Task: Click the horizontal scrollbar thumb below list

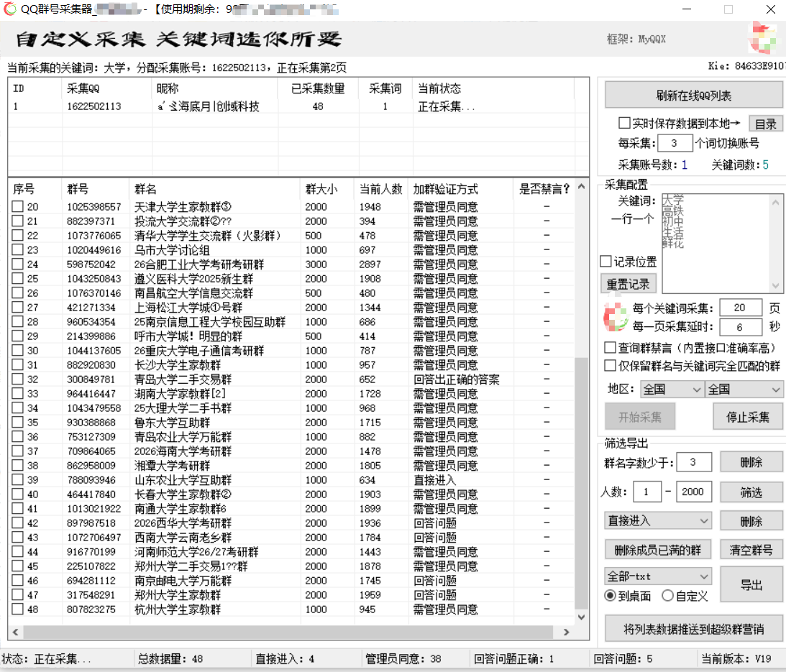Action: [288, 632]
